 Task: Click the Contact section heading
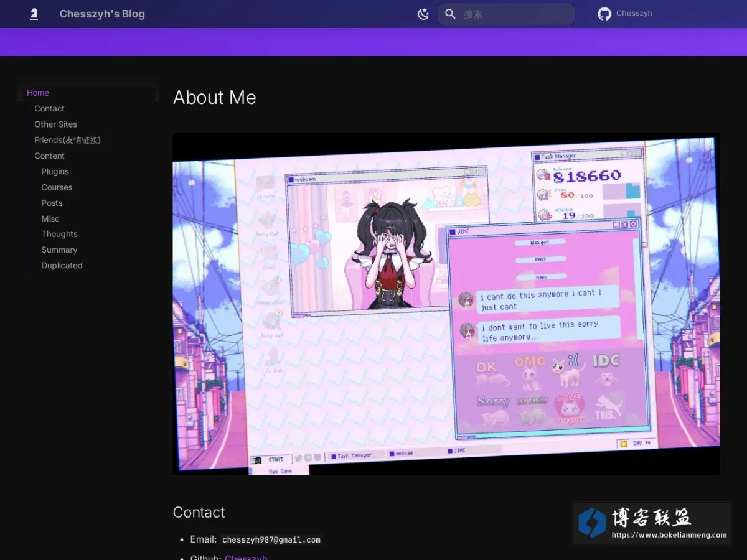(x=199, y=512)
